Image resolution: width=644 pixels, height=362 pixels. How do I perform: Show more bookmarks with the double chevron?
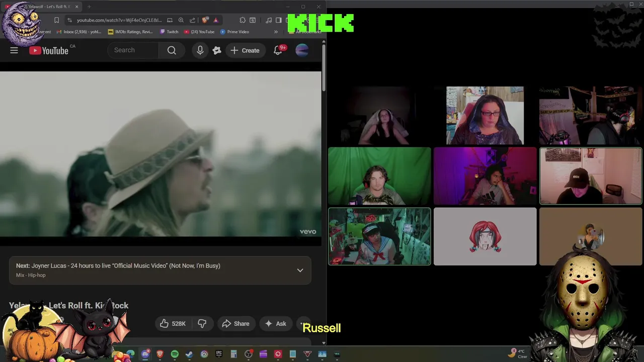pyautogui.click(x=276, y=32)
